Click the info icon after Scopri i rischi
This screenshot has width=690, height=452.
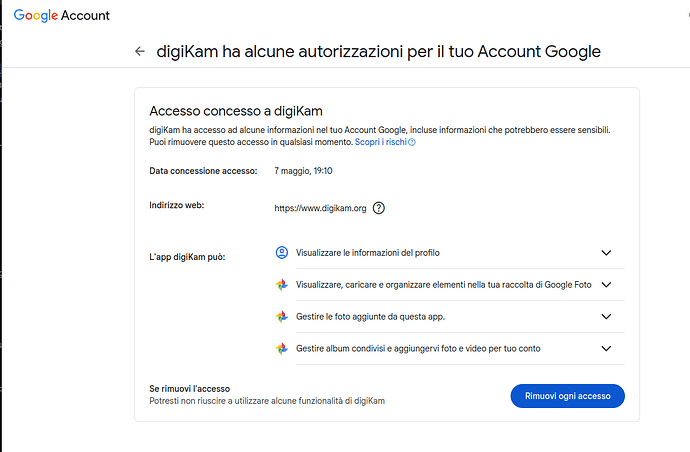click(412, 142)
